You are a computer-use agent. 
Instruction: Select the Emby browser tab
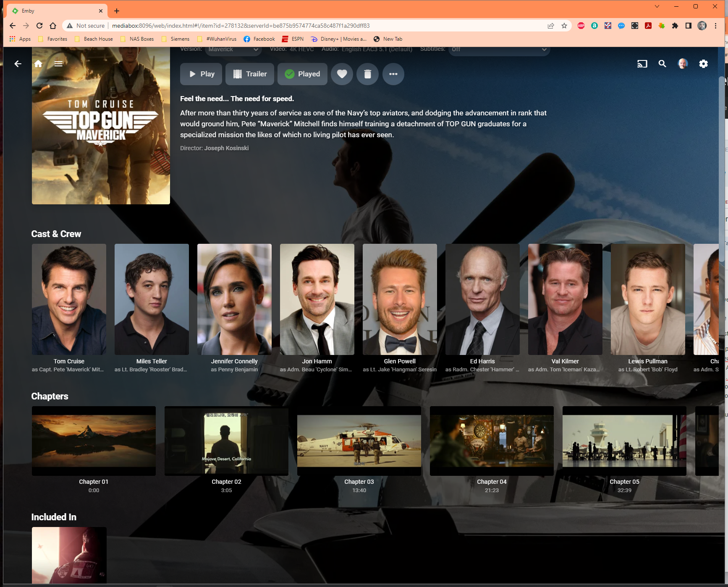click(58, 11)
